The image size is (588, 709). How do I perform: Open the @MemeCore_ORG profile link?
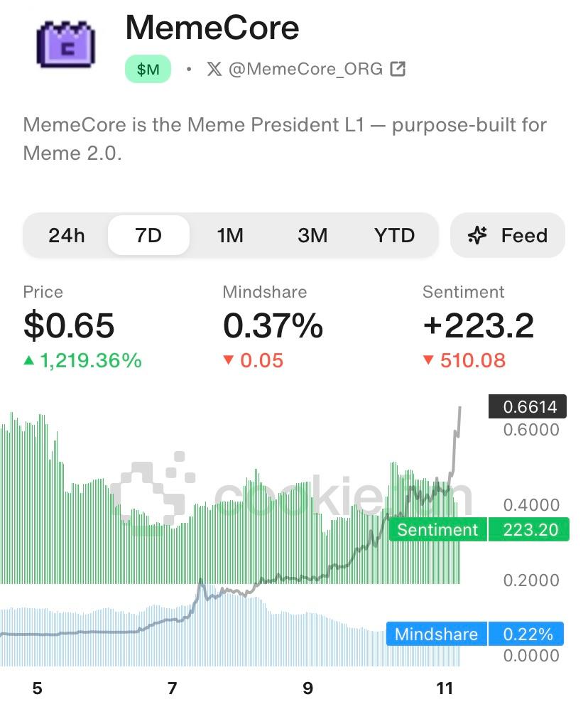point(305,69)
